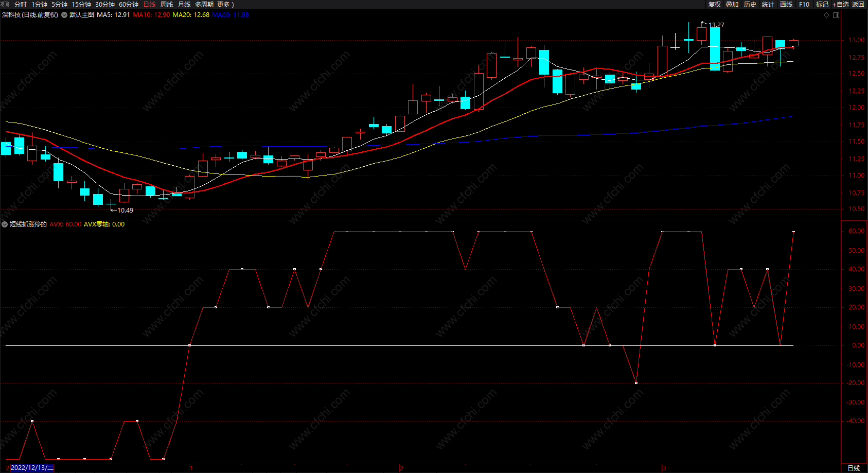Click 返回 to go back
Viewport: 868px width, 473px height.
(x=858, y=4)
